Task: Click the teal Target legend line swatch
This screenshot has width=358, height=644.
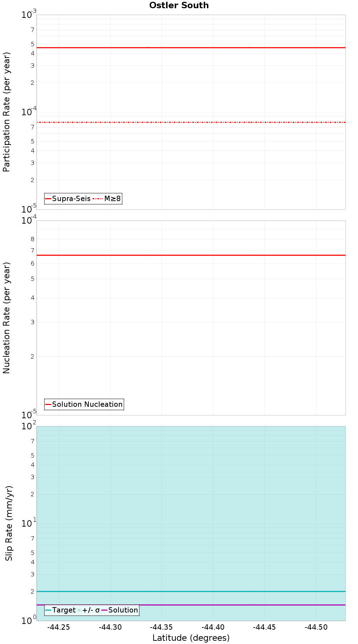Action: (48, 610)
